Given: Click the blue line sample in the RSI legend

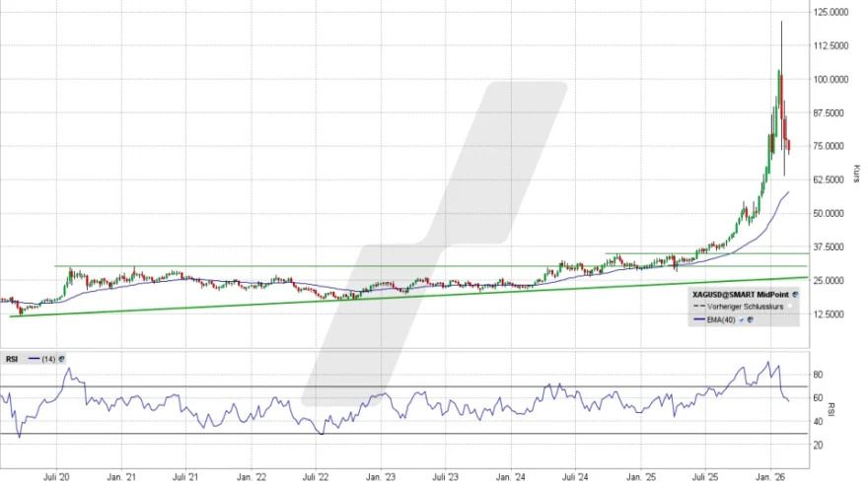Looking at the screenshot, I should coord(32,359).
